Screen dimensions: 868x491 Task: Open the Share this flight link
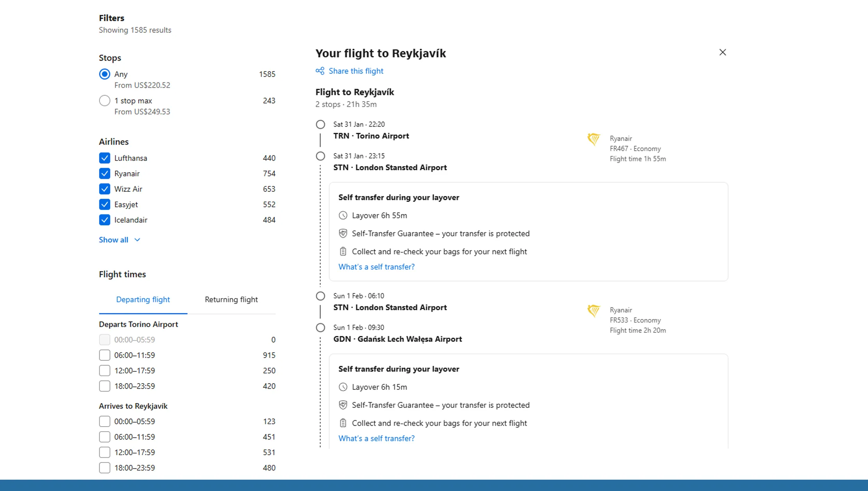tap(356, 71)
